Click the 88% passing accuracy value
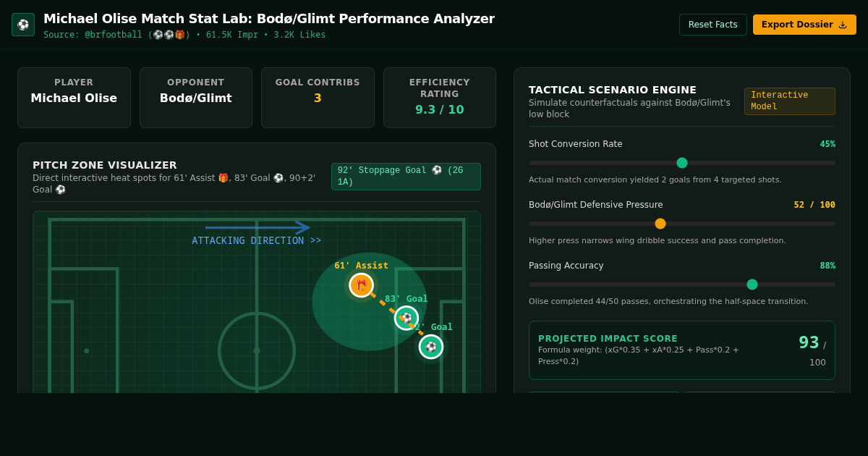The image size is (868, 456). 827,266
